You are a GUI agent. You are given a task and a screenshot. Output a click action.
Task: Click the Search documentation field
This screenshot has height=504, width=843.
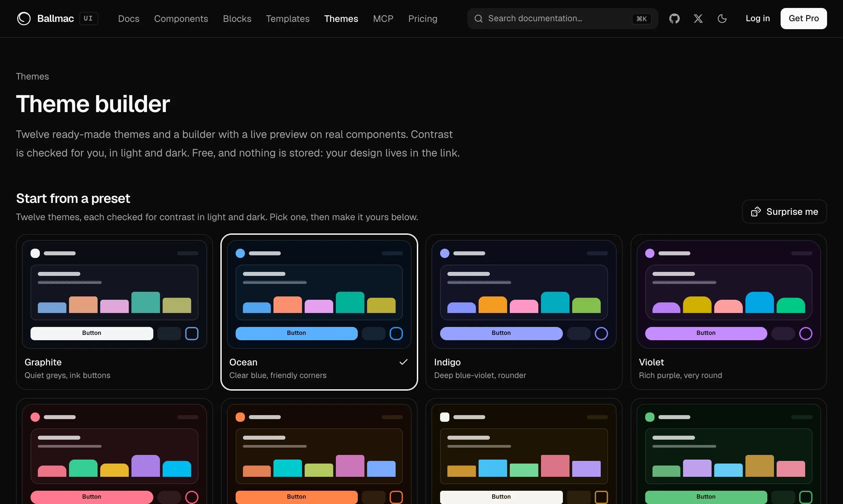pos(563,18)
